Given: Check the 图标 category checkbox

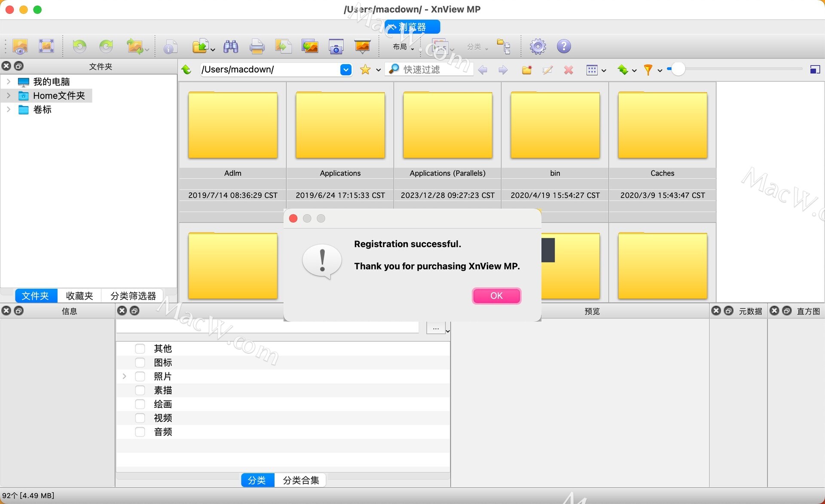Looking at the screenshot, I should tap(140, 362).
